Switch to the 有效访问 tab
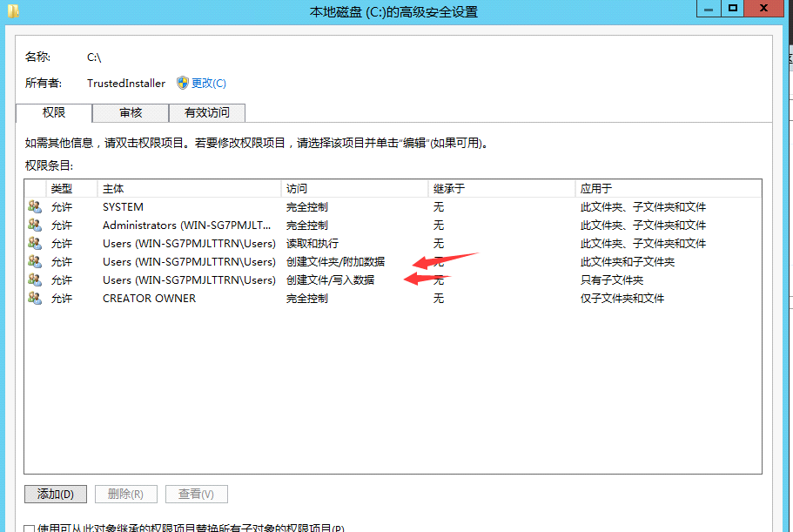This screenshot has height=532, width=793. tap(207, 112)
